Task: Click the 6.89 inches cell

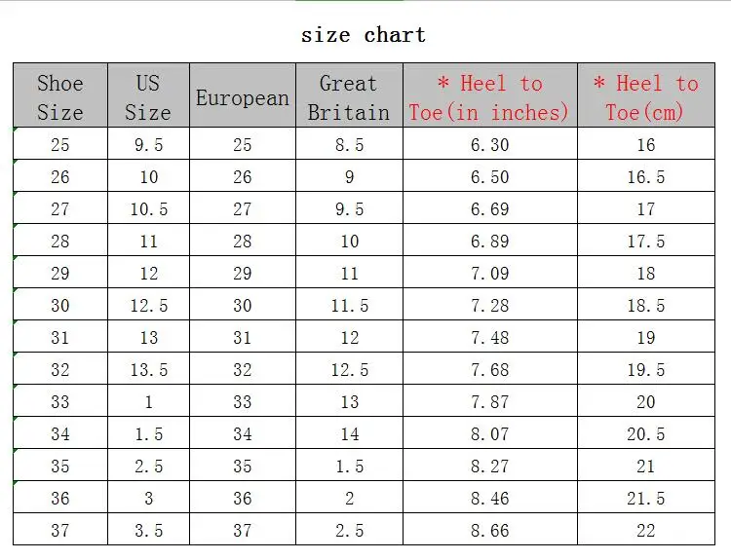Action: point(490,241)
